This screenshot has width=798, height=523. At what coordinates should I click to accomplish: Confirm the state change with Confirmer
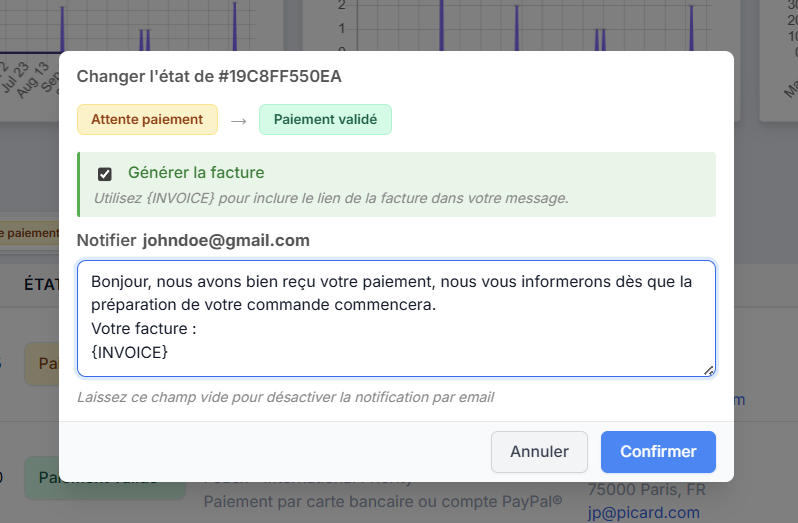click(x=658, y=452)
